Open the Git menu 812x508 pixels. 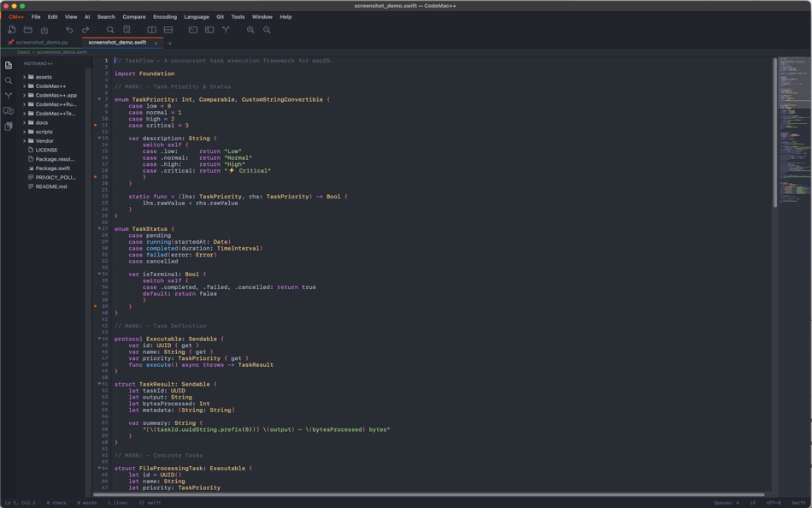point(219,16)
